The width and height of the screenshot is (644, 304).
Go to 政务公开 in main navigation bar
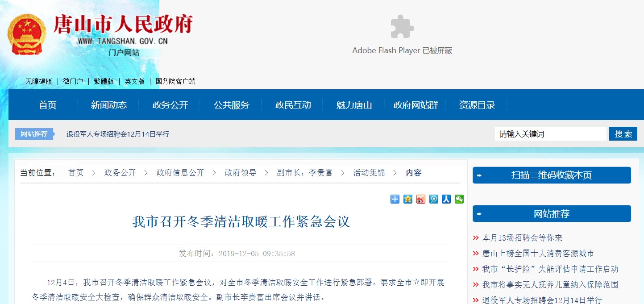pos(170,105)
